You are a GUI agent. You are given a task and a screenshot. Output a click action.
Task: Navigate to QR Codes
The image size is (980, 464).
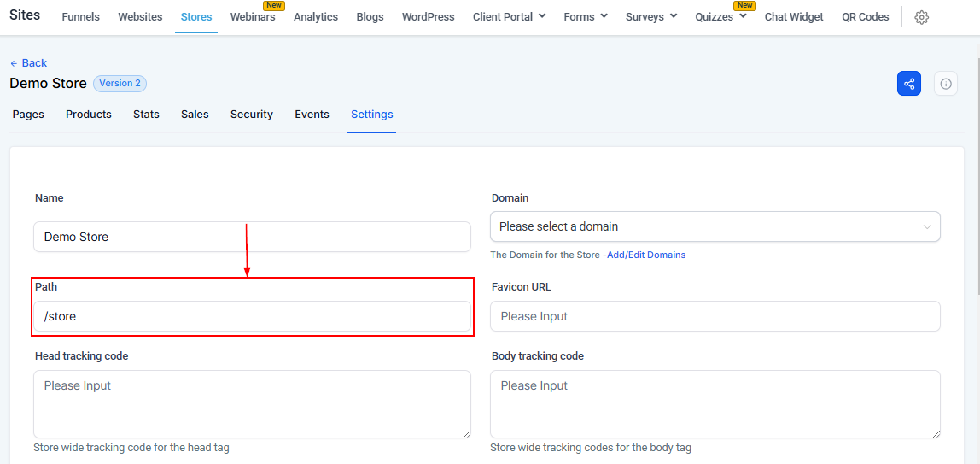click(x=865, y=17)
